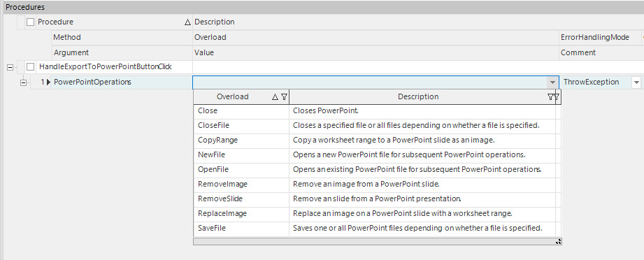Image resolution: width=644 pixels, height=260 pixels.
Task: Open the Overload combo box dropdown arrow
Action: click(552, 82)
